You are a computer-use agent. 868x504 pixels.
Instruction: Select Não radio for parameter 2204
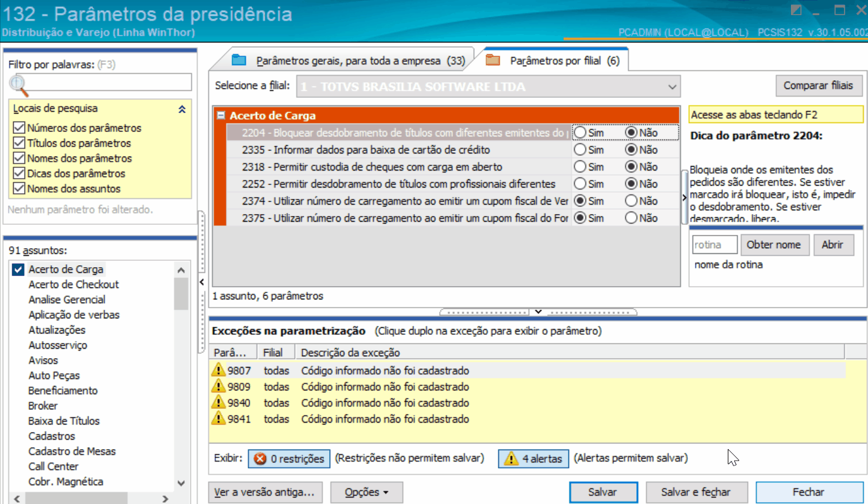click(x=631, y=133)
